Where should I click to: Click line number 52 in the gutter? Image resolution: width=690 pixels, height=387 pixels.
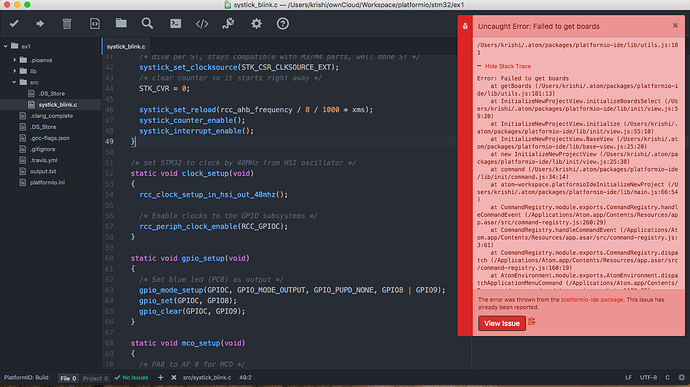tap(109, 173)
